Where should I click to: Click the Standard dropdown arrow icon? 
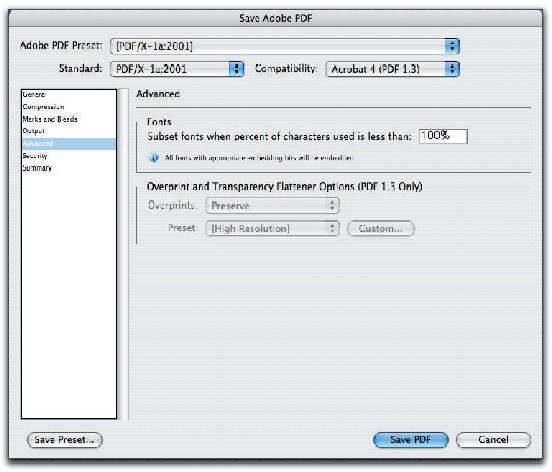pos(236,69)
